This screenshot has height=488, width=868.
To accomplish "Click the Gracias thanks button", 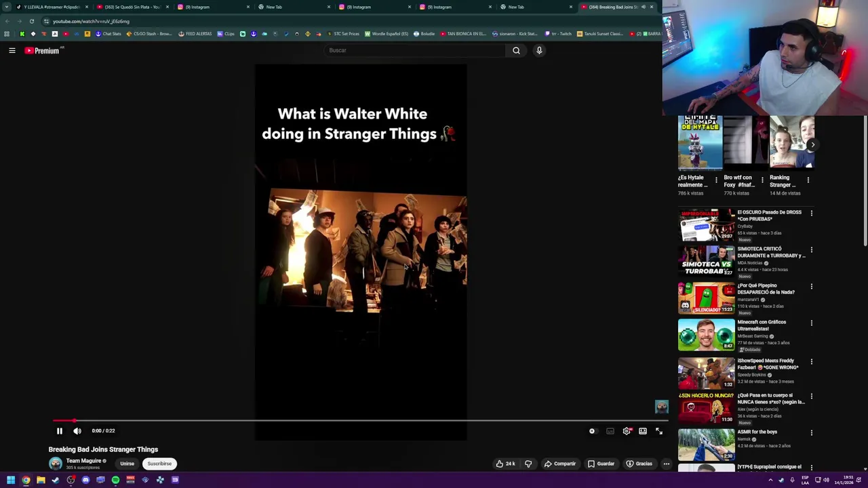I will [x=639, y=464].
